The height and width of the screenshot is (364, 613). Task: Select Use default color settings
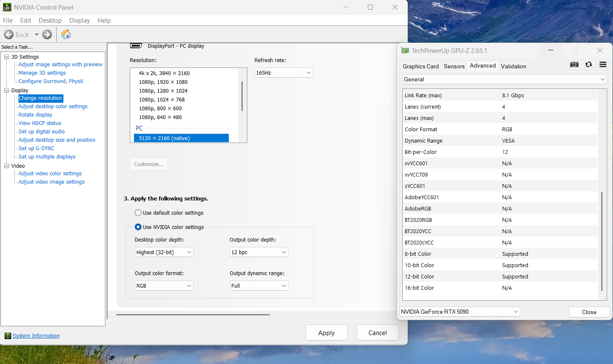pos(138,213)
